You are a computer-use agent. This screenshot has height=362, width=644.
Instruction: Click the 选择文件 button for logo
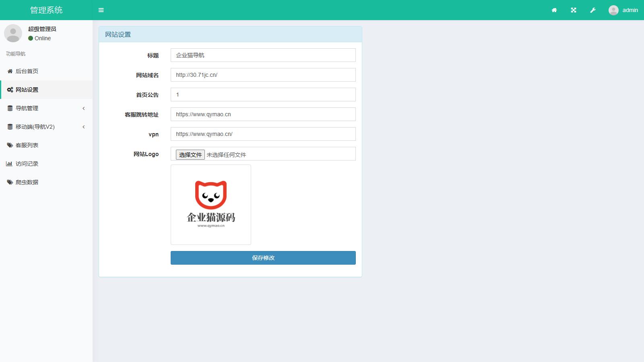(x=190, y=154)
